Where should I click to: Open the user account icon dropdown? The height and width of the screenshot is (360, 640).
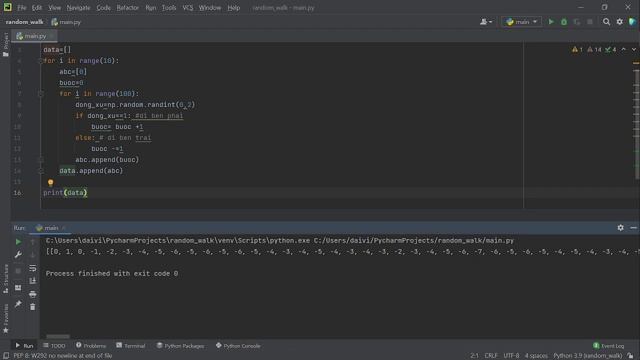(x=486, y=22)
